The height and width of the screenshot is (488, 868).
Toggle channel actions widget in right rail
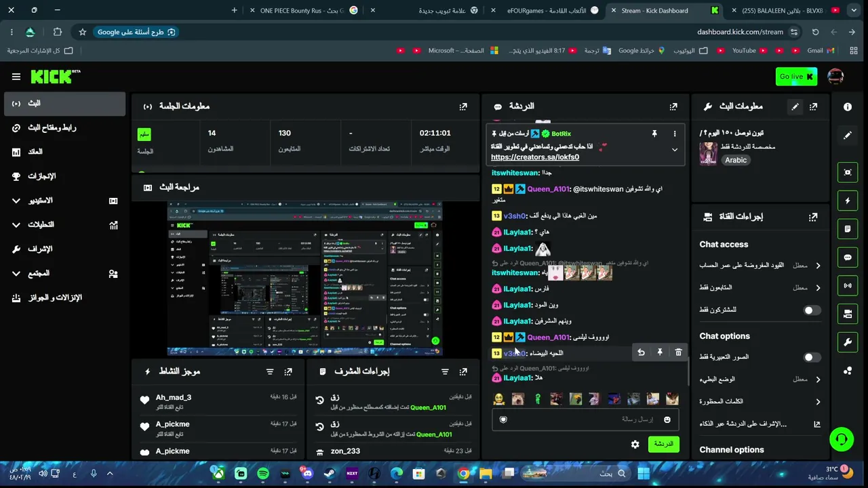pyautogui.click(x=848, y=314)
